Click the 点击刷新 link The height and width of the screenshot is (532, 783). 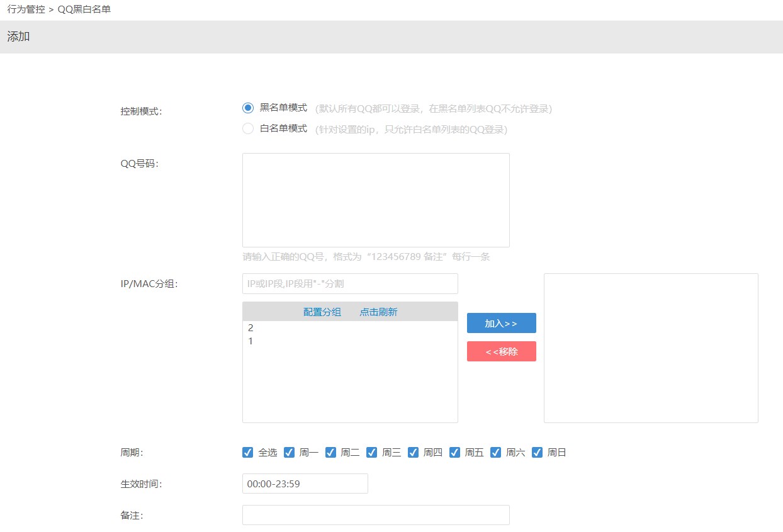(378, 312)
